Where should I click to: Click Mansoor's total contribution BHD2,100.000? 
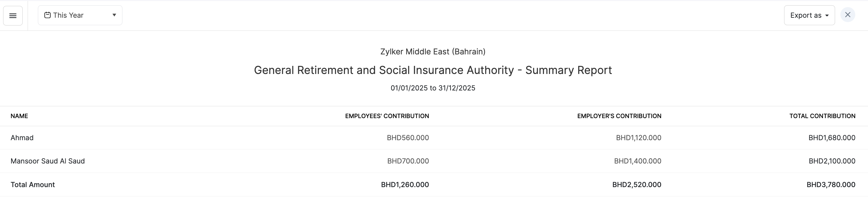pos(832,161)
